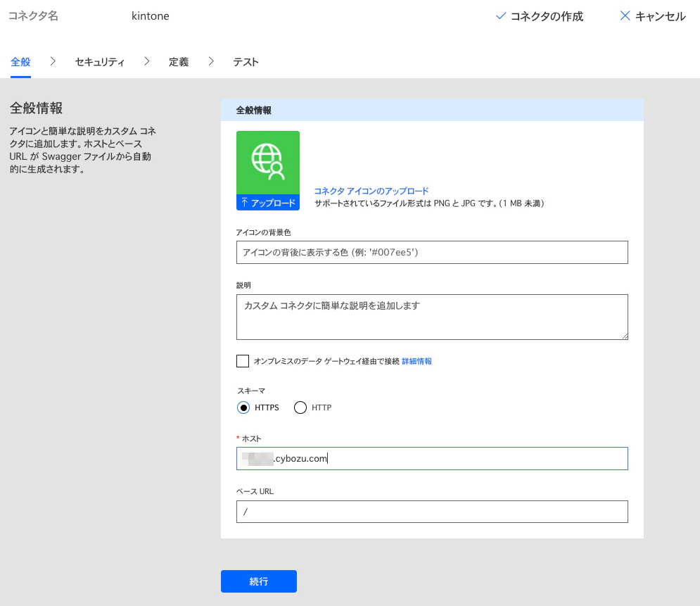Click the スキーマ label
The height and width of the screenshot is (606, 700).
pyautogui.click(x=251, y=391)
